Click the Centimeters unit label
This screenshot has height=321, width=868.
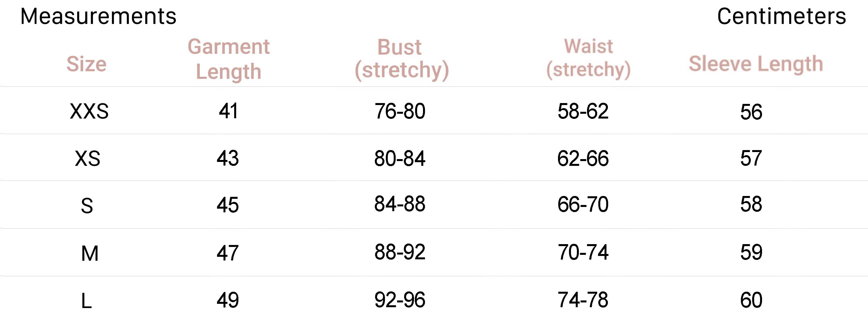[x=781, y=16]
